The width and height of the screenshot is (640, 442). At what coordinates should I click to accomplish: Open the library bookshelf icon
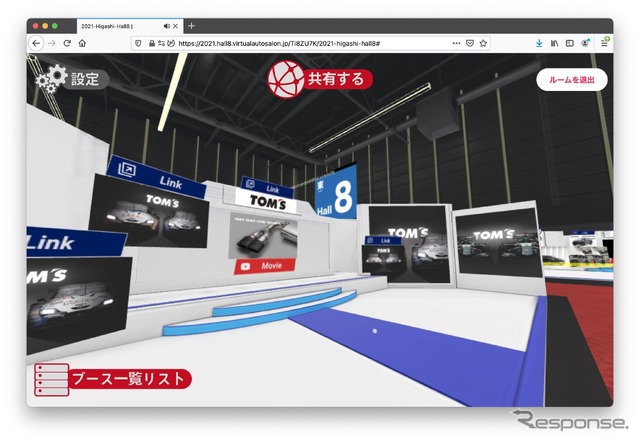[x=554, y=43]
